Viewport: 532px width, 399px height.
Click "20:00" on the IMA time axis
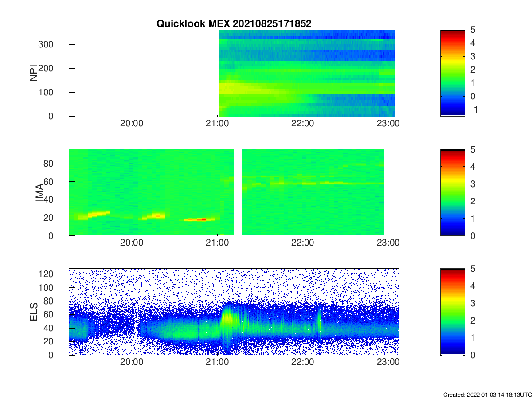coord(132,243)
